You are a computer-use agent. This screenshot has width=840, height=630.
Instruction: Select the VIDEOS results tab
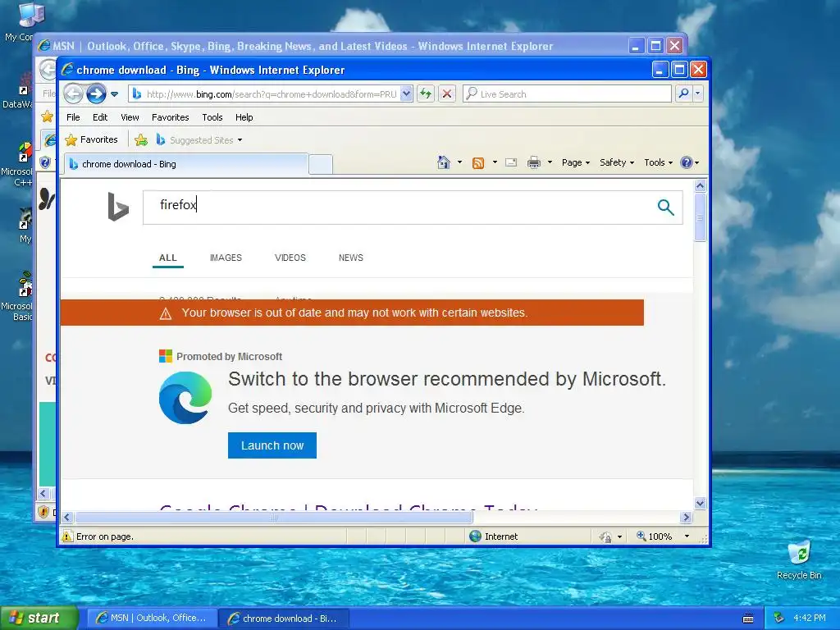tap(290, 258)
